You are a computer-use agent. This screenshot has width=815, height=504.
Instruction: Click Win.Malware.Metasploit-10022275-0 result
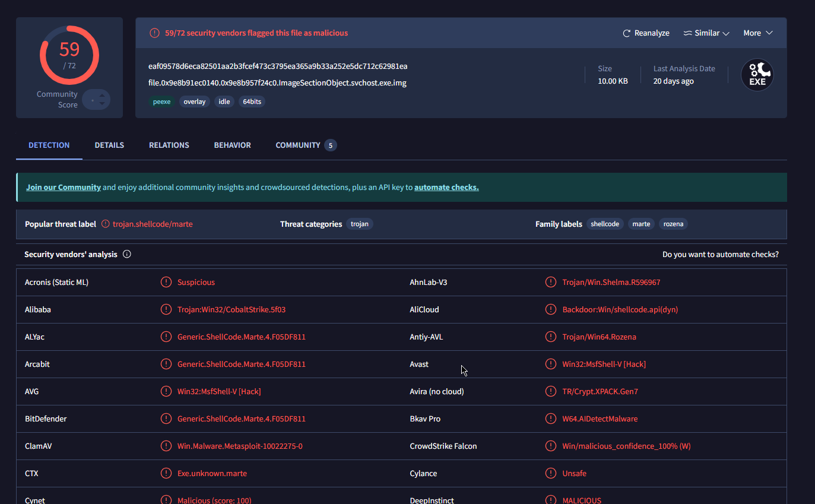tap(240, 446)
